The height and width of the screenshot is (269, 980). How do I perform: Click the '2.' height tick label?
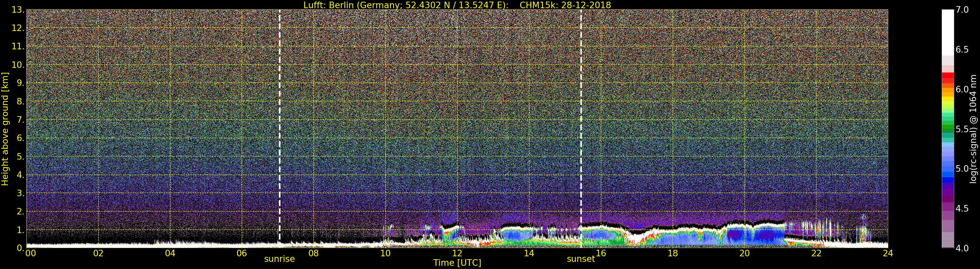tap(21, 211)
